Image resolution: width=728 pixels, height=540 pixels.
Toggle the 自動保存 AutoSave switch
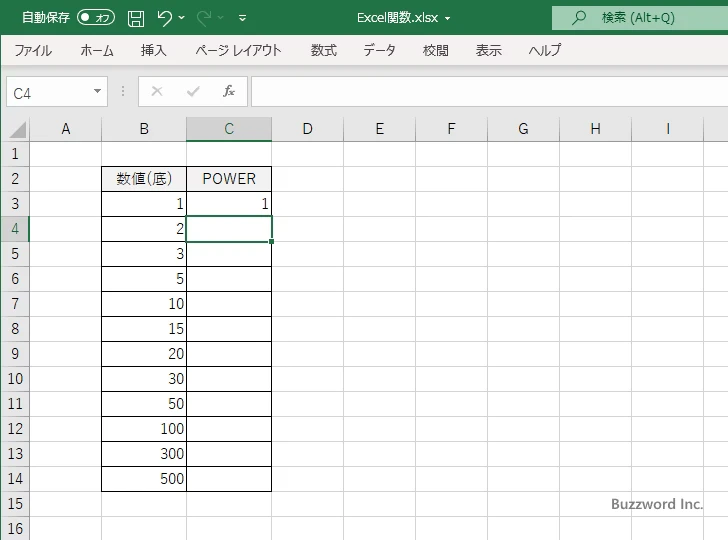(x=96, y=18)
